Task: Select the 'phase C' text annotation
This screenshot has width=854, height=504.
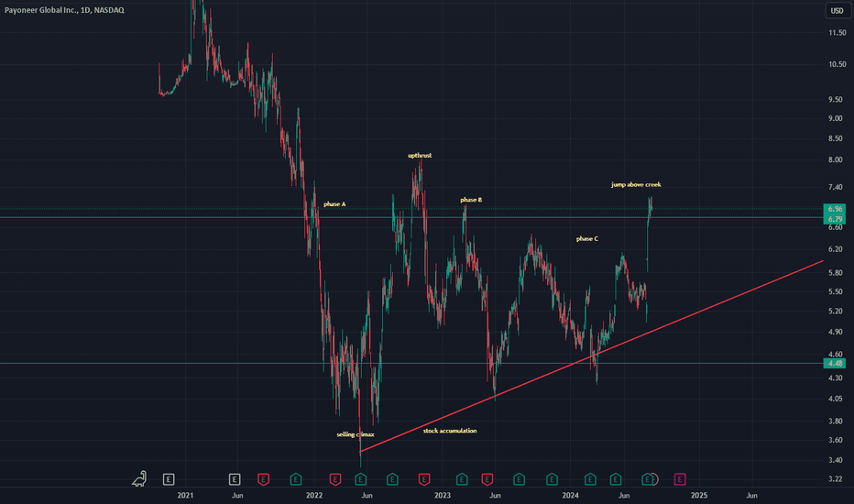Action: [587, 238]
